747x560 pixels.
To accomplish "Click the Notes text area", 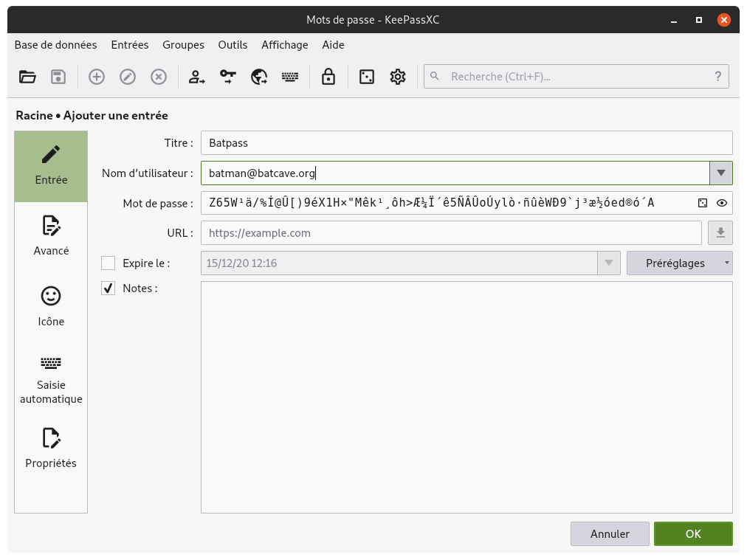I will coord(467,397).
